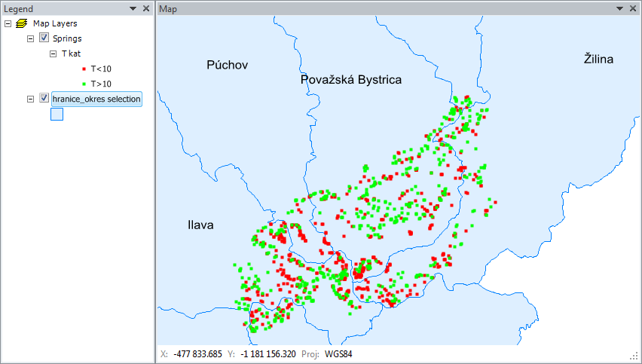Collapse the Springs layer node
The width and height of the screenshot is (642, 364).
pos(30,39)
